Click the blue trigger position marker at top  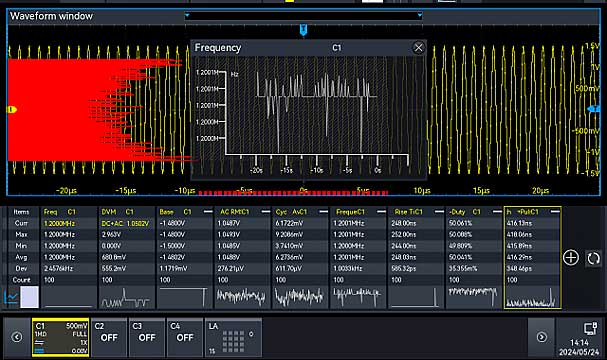(x=304, y=30)
